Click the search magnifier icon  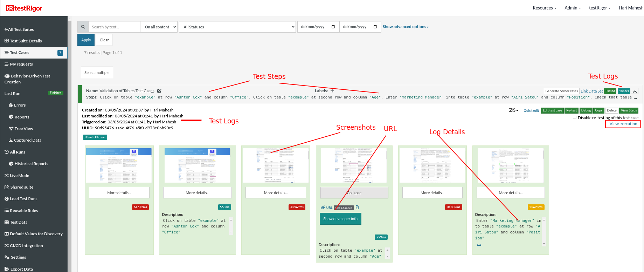click(x=83, y=27)
